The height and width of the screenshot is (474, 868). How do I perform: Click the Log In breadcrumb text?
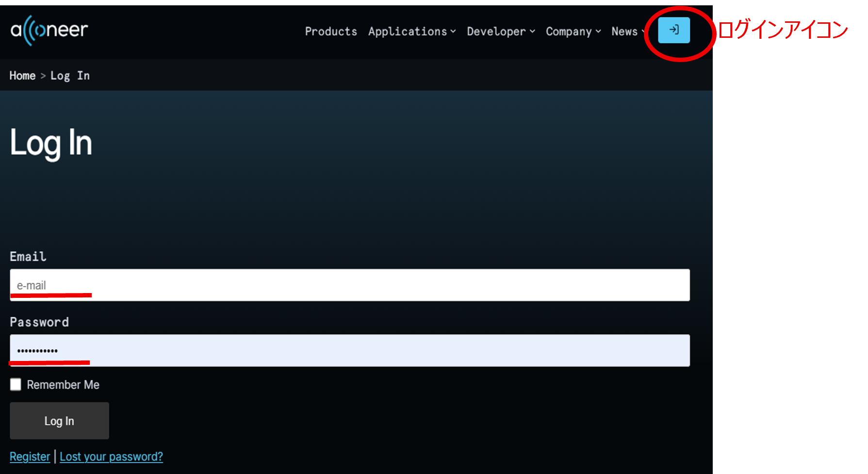(70, 76)
